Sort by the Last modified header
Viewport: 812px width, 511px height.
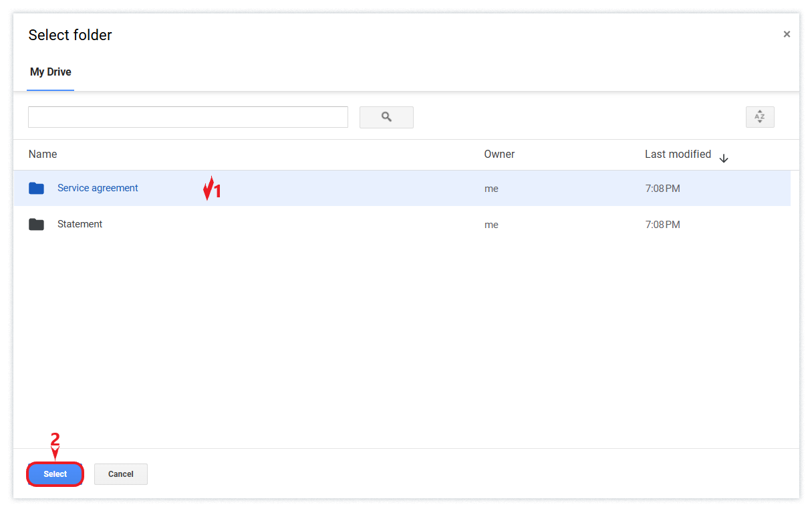[x=678, y=155]
